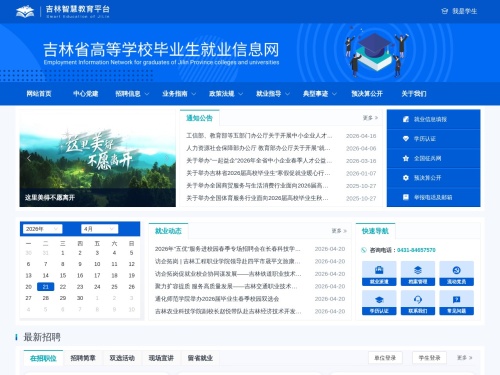Open the notice dated 2026-04-06

(258, 148)
